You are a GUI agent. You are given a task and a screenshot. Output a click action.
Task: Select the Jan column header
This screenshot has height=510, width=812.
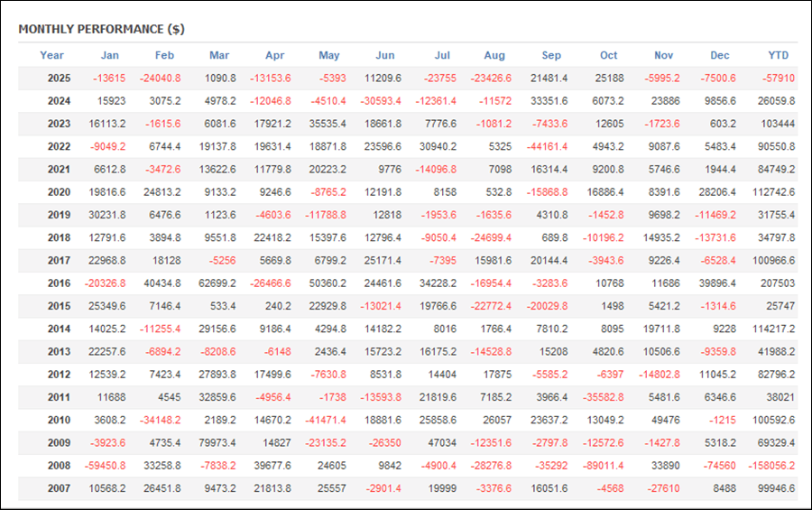coord(110,55)
